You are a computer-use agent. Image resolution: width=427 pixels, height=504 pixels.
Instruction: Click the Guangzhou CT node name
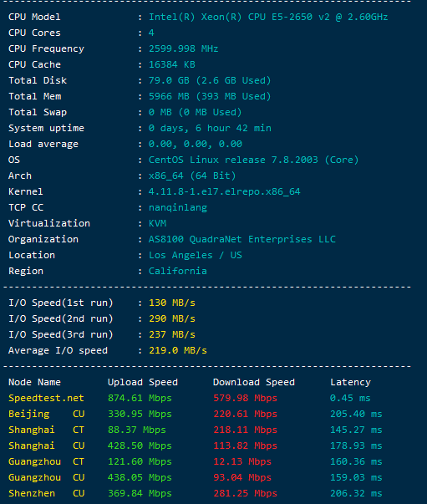pyautogui.click(x=46, y=461)
